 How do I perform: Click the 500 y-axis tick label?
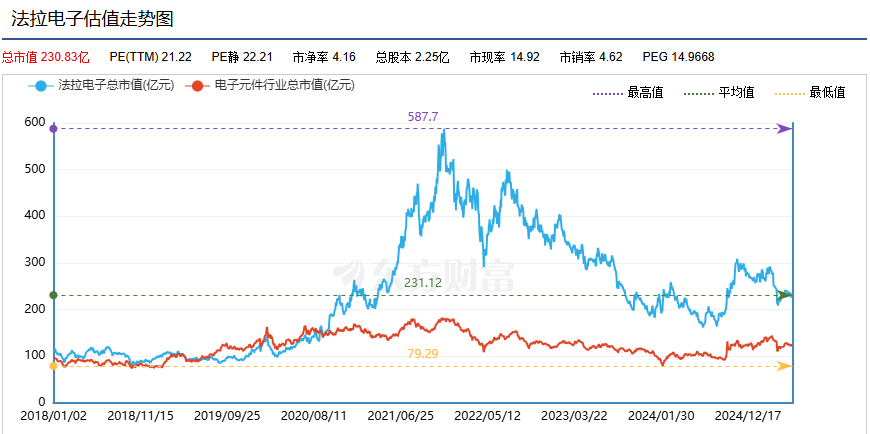(x=34, y=169)
